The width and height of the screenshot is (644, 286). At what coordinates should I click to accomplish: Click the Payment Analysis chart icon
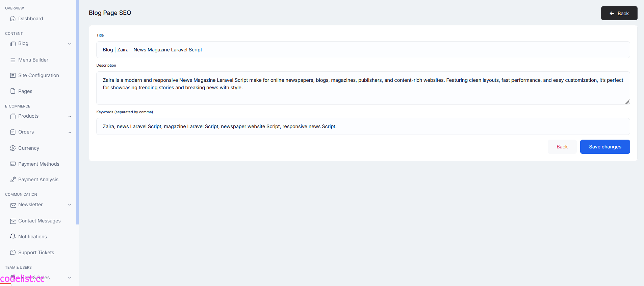pyautogui.click(x=13, y=180)
